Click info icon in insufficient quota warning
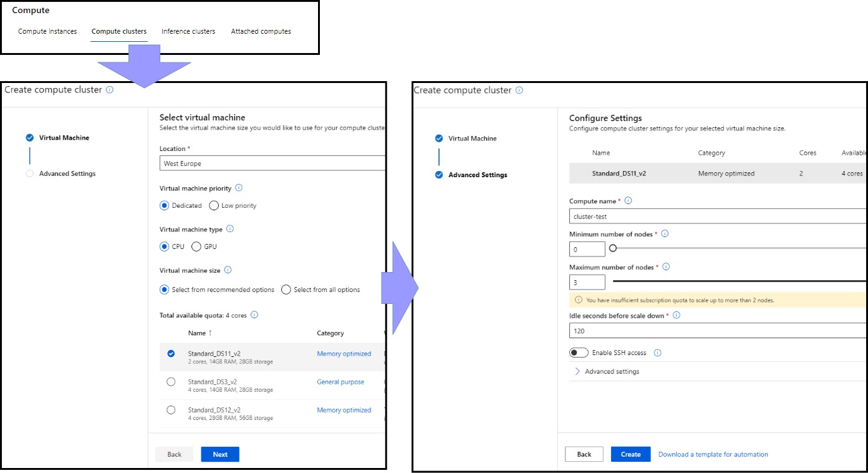Image resolution: width=868 pixels, height=473 pixels. 579,300
